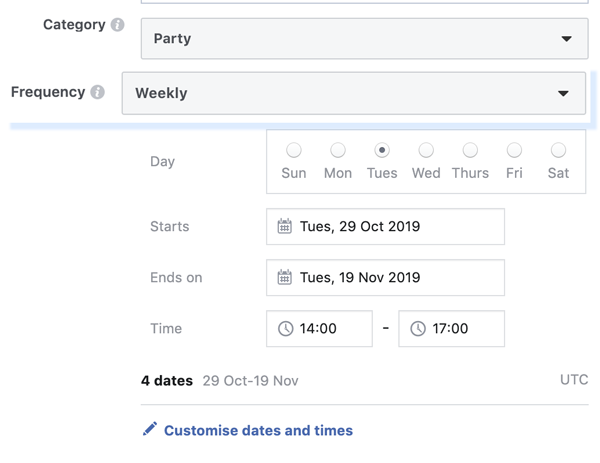Select the Mon radio button

click(x=338, y=150)
